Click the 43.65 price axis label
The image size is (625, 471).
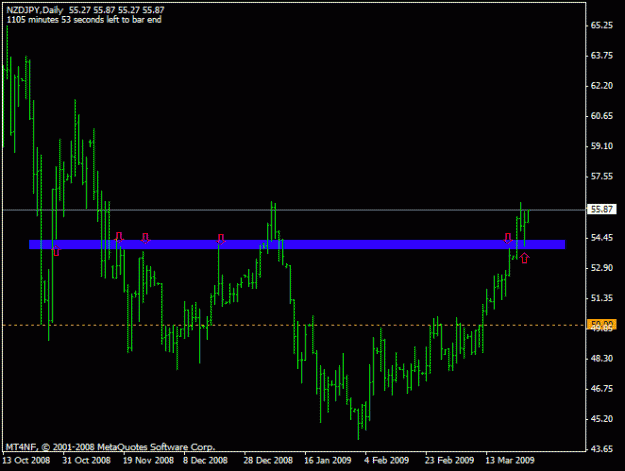coord(601,449)
